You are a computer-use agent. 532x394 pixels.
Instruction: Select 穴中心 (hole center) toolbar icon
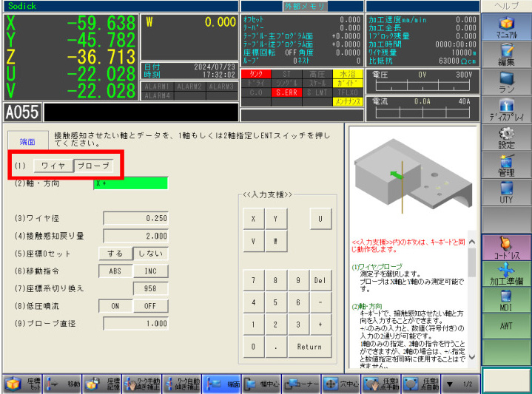340,384
